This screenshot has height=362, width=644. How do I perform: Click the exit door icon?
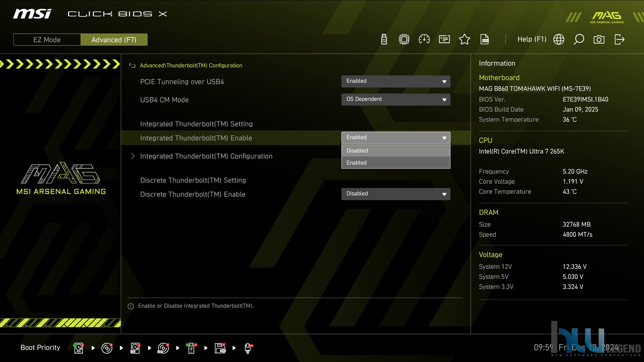tap(619, 39)
